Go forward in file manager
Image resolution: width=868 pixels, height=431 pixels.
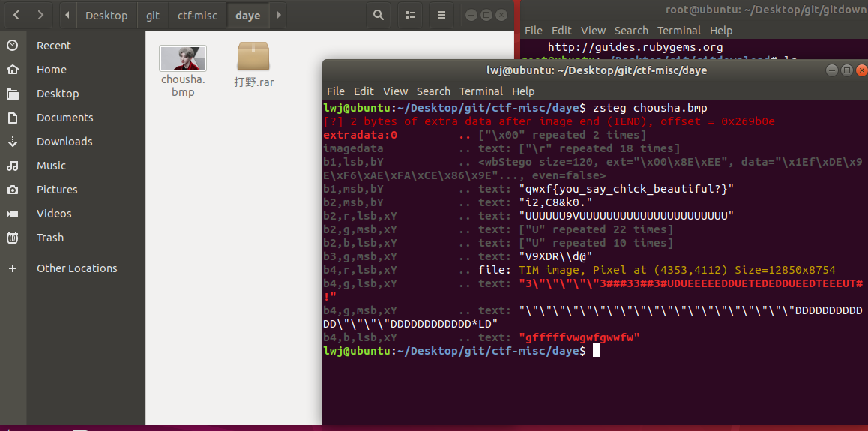[40, 16]
